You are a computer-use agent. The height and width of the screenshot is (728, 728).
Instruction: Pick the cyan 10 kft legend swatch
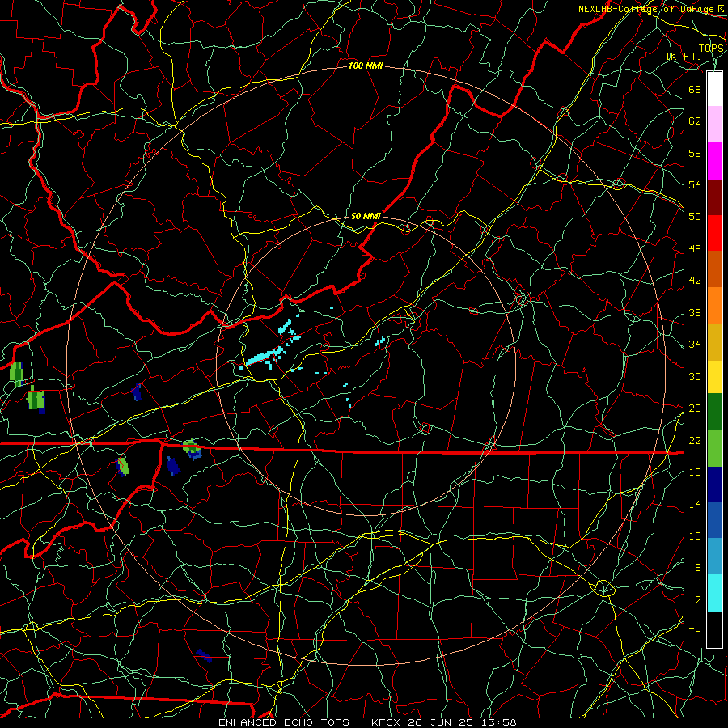(x=714, y=593)
